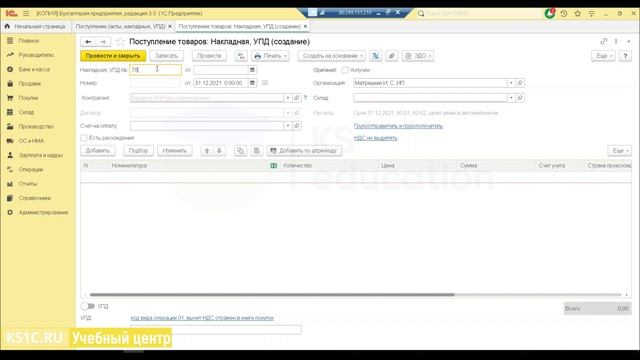Click the Накладная, УПД № input field
This screenshot has height=360, width=640.
pyautogui.click(x=156, y=70)
